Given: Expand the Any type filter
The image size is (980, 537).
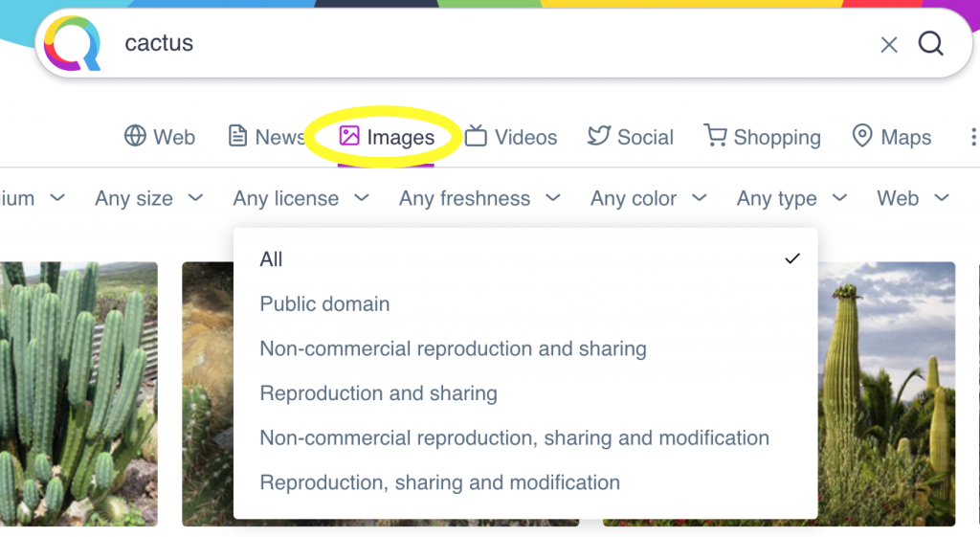Looking at the screenshot, I should (791, 198).
